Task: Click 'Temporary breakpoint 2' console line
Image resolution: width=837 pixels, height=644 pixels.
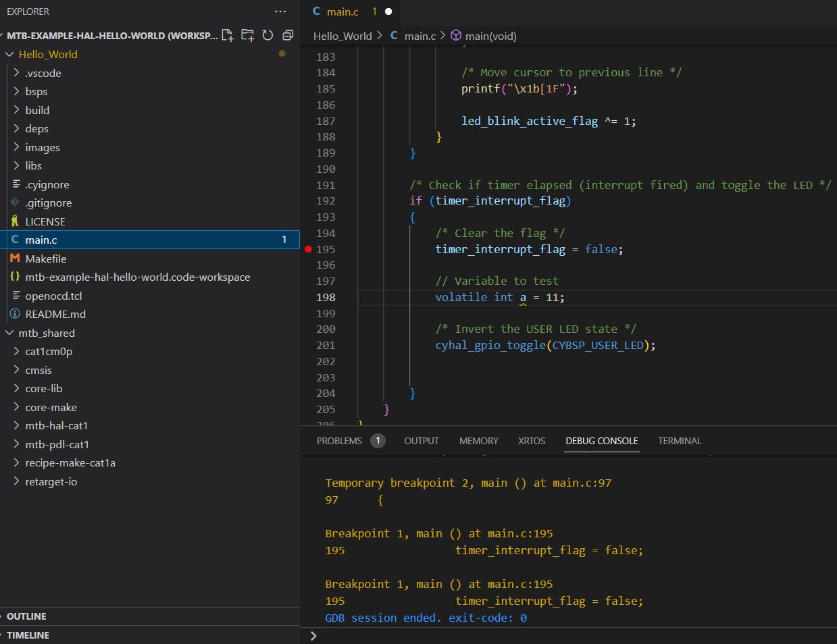Action: [x=468, y=483]
